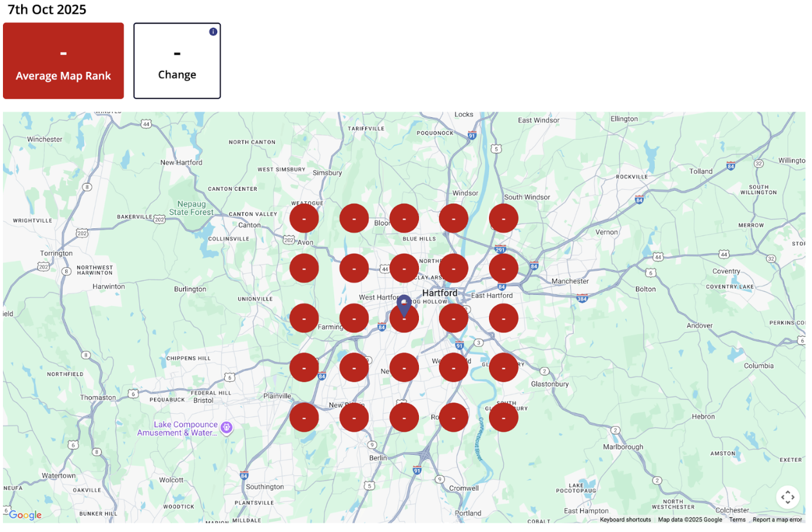Click the top-right grid pin near South Windsor

504,218
